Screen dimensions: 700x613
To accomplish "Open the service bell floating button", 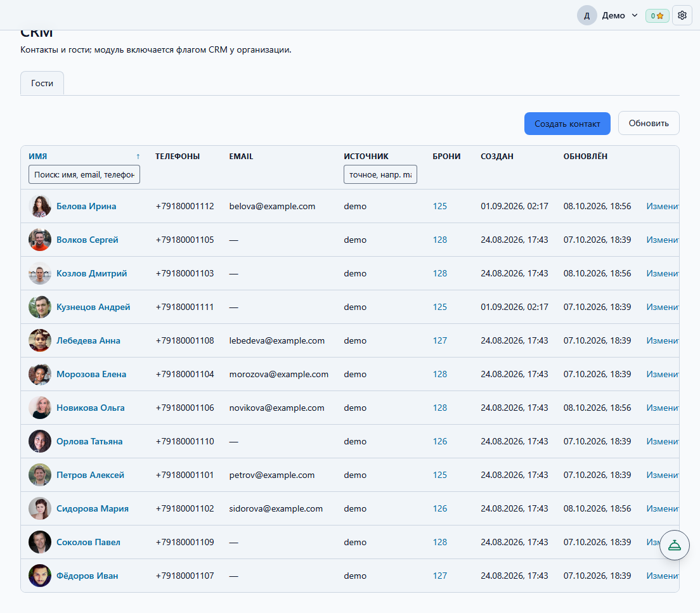I will click(x=674, y=545).
